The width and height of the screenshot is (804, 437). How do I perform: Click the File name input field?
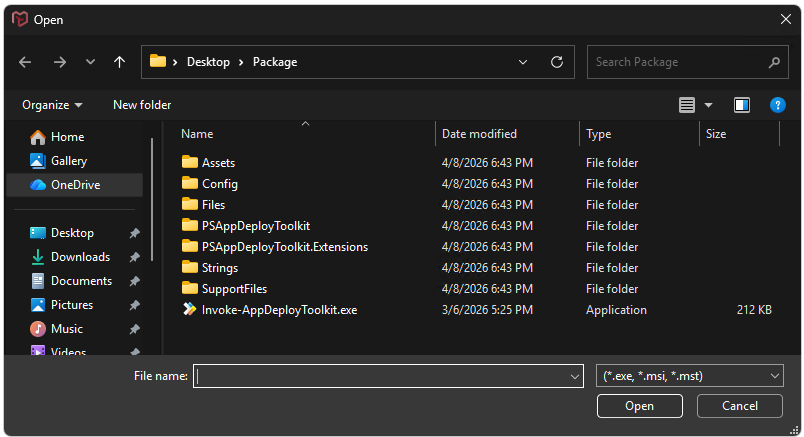coord(380,376)
